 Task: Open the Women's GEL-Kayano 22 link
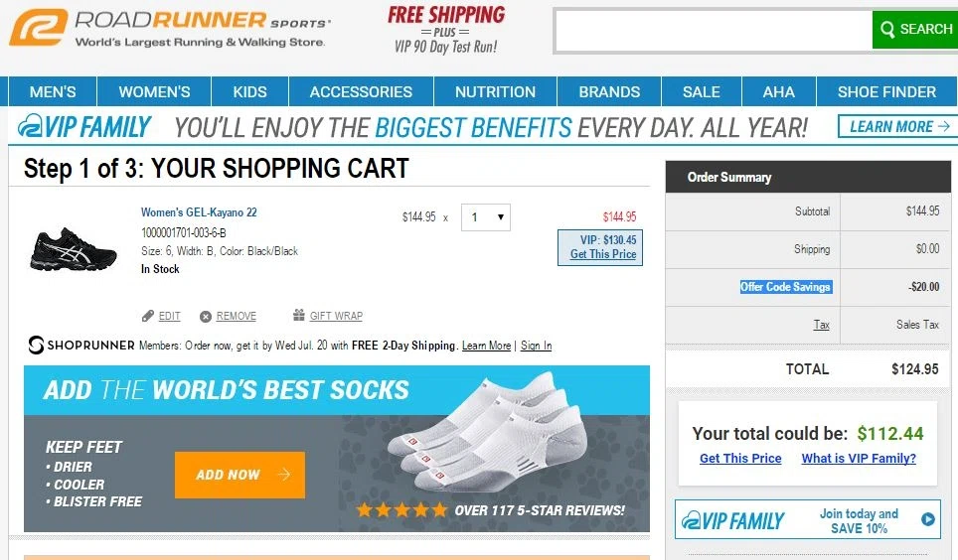coord(199,212)
